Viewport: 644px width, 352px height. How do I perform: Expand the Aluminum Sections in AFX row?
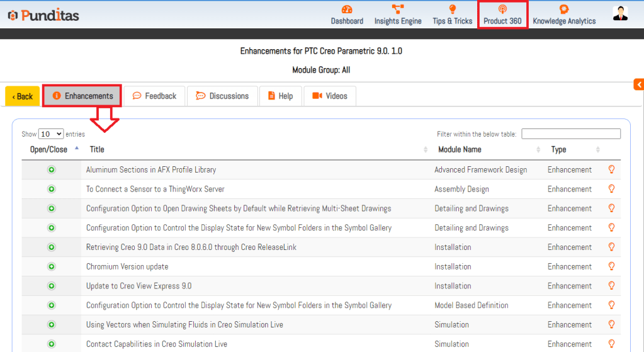(x=52, y=170)
